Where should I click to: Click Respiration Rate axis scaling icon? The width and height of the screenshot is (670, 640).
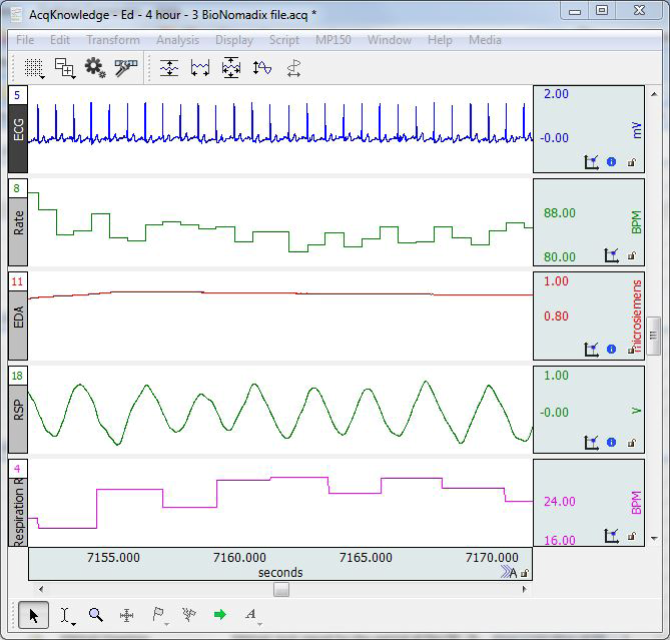611,536
